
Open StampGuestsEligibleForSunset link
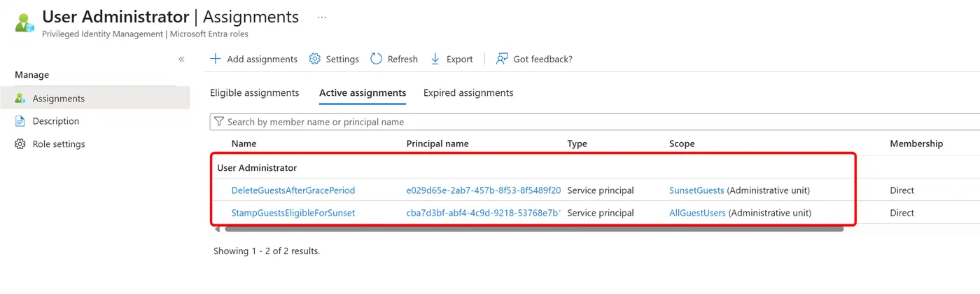(293, 213)
